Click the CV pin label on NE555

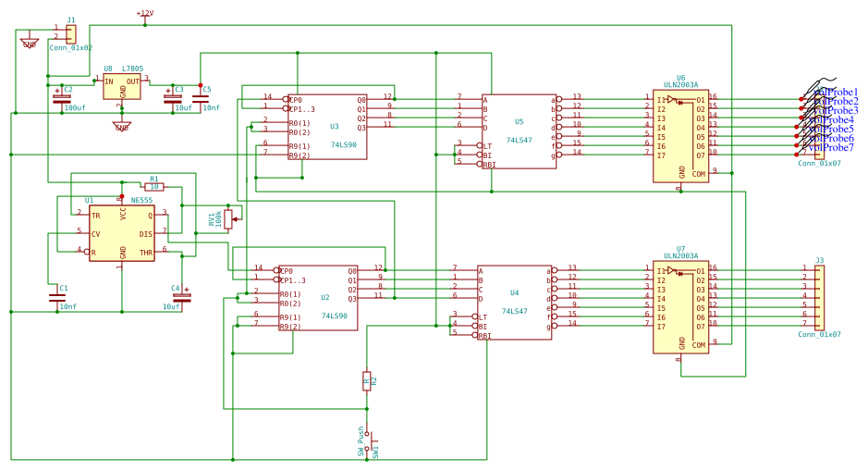tap(96, 234)
